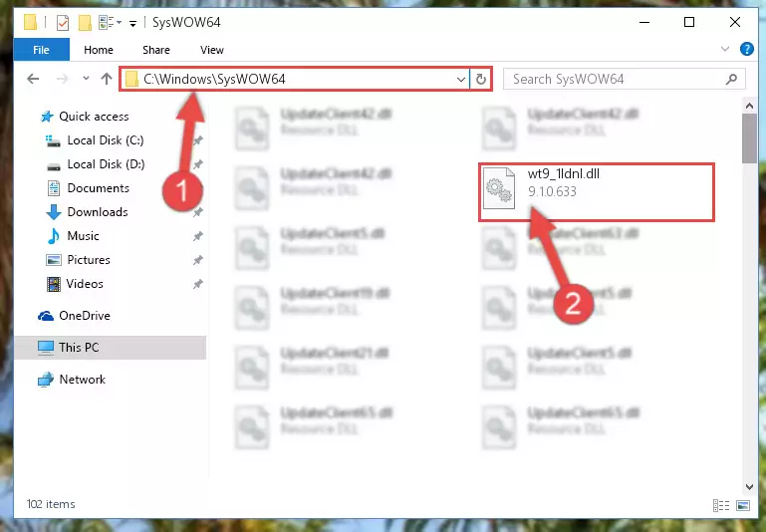The width and height of the screenshot is (766, 532).
Task: Open Downloads in Quick access
Action: coord(98,212)
